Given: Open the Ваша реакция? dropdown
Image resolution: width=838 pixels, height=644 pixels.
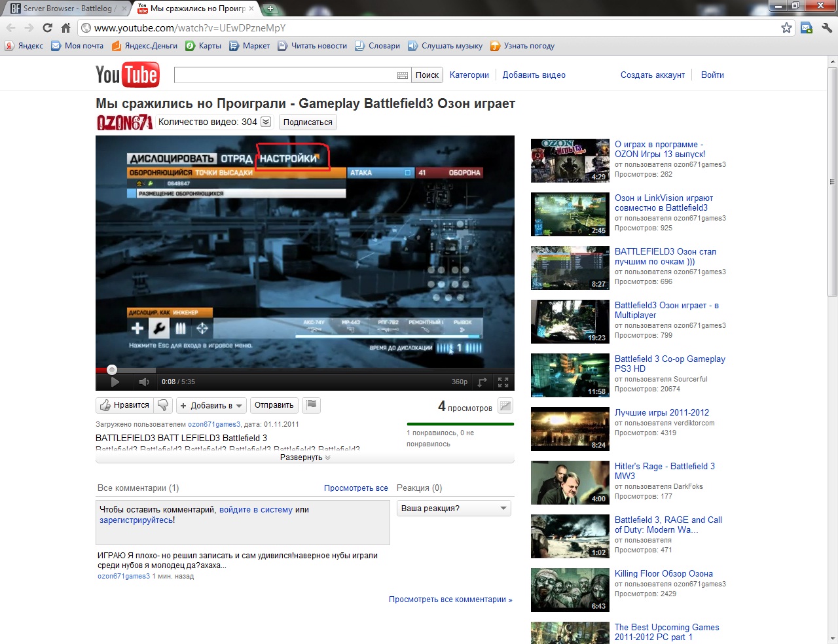Looking at the screenshot, I should (454, 509).
